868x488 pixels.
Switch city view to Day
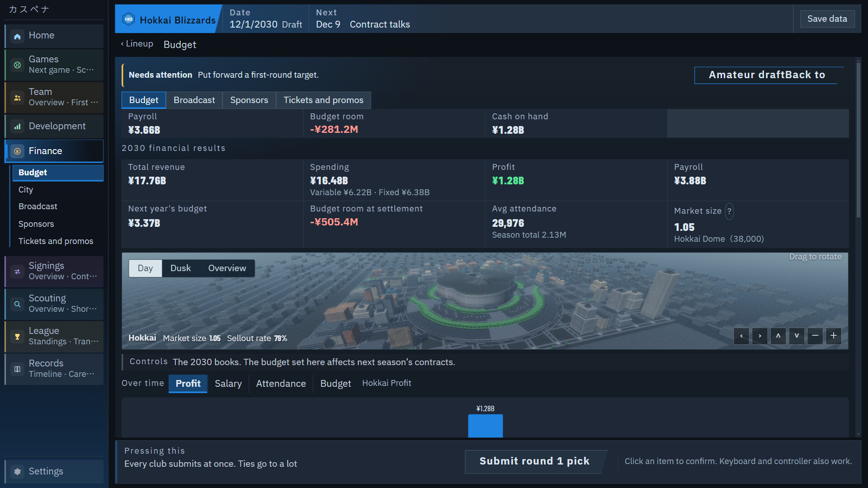click(x=145, y=268)
